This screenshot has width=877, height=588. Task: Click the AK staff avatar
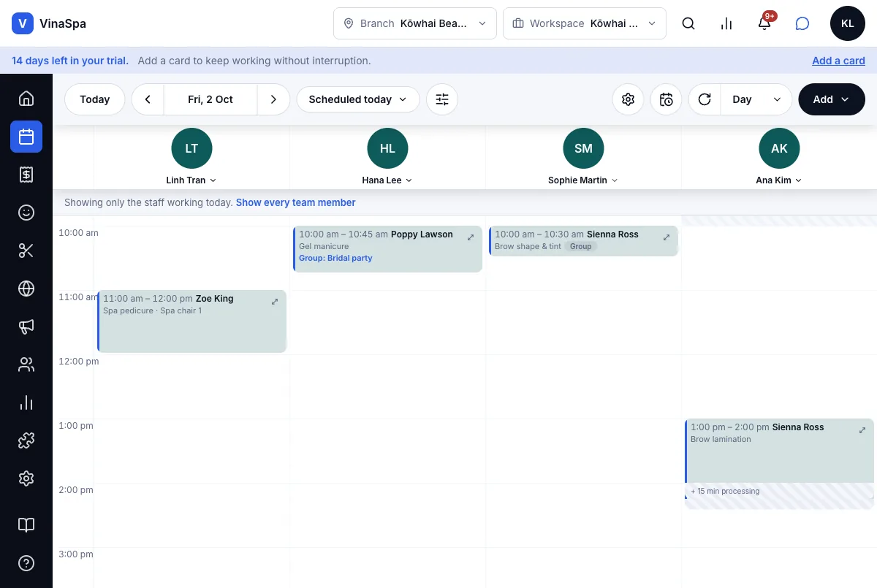(779, 148)
